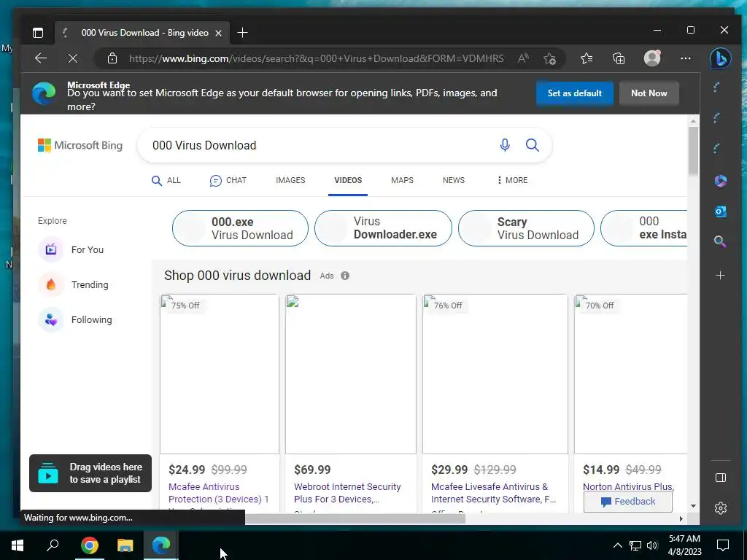View site information lock icon
The height and width of the screenshot is (560, 747).
pos(112,58)
